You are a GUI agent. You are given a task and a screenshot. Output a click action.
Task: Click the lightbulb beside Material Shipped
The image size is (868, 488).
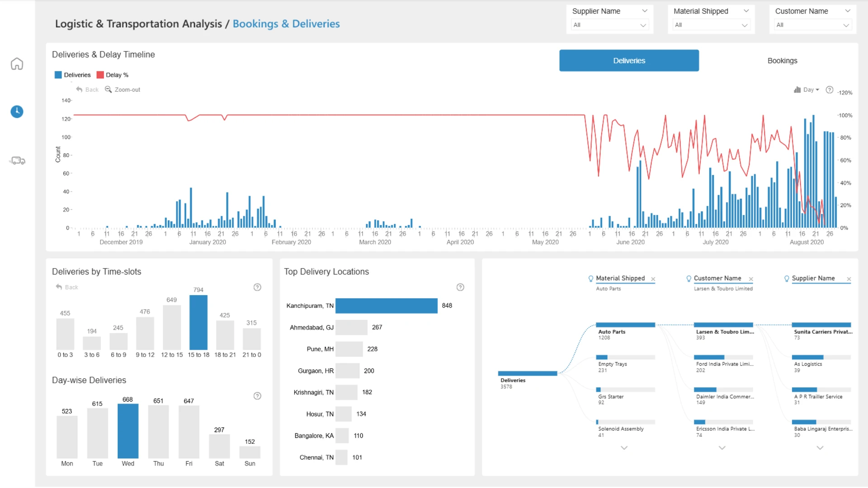click(591, 279)
